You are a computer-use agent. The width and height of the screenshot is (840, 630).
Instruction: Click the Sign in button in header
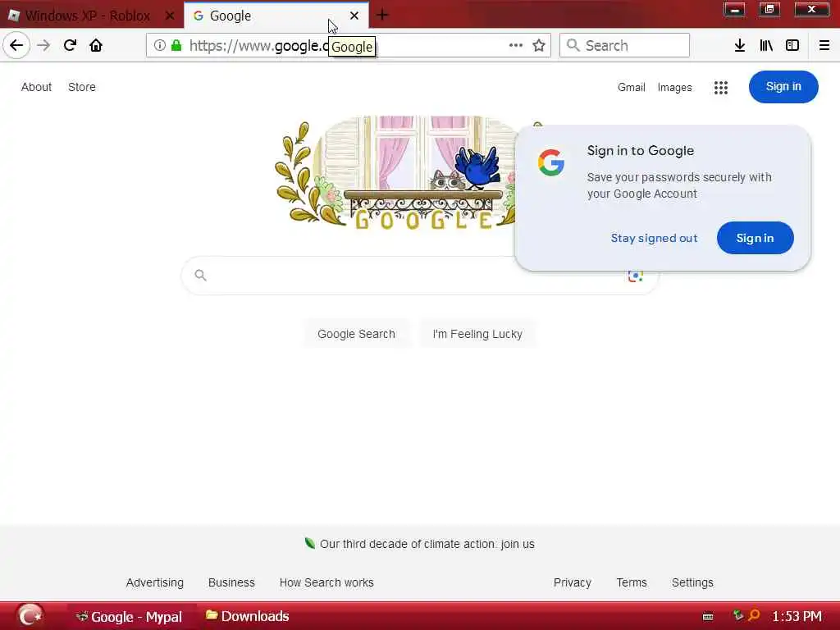coord(783,87)
